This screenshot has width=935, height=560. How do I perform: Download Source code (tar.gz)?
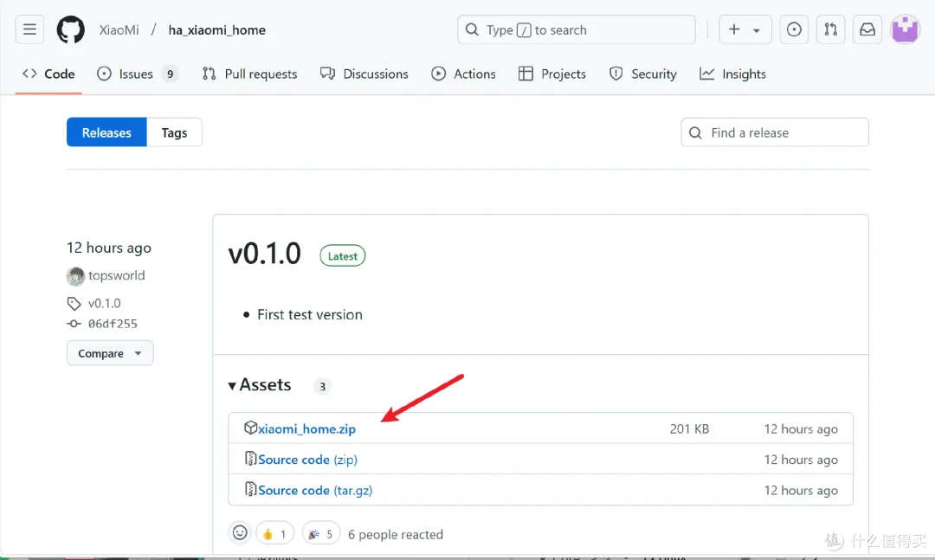(x=315, y=490)
